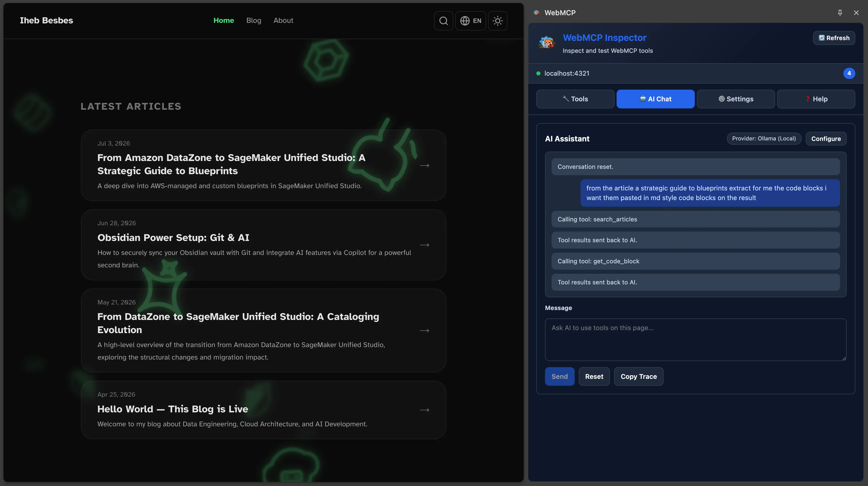Open the EN language selector
Viewport: 868px width, 486px height.
[471, 21]
